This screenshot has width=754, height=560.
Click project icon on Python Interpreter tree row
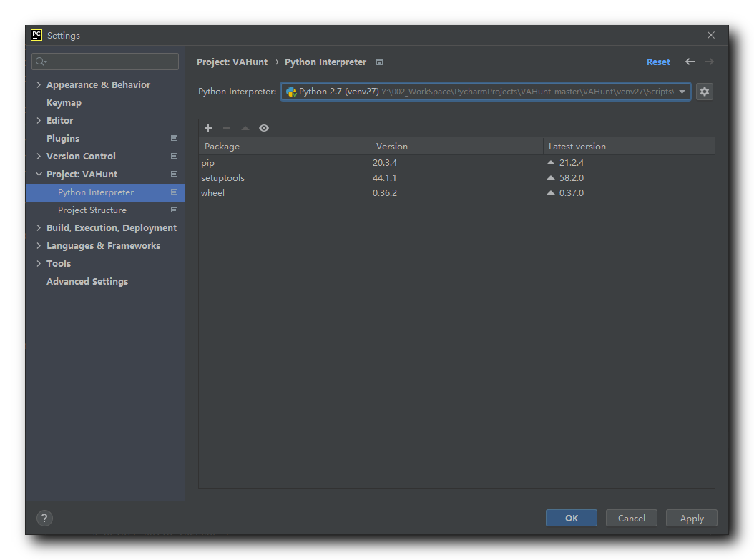tap(174, 192)
